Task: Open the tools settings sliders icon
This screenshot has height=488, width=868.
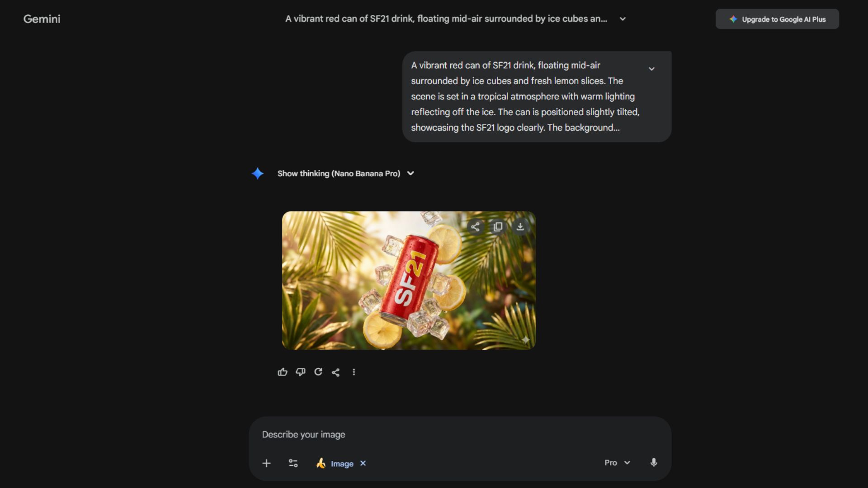Action: coord(293,463)
